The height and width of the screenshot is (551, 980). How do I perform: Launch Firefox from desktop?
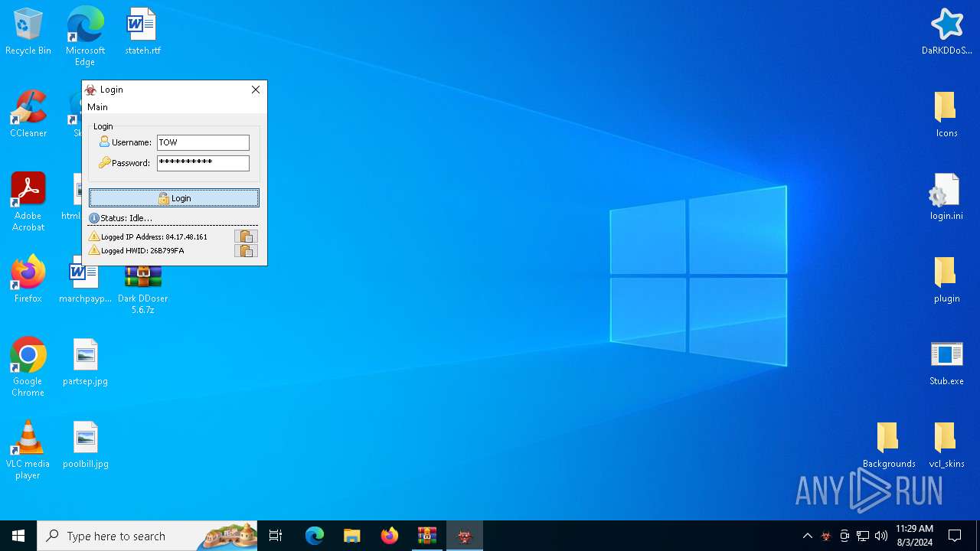(x=28, y=279)
